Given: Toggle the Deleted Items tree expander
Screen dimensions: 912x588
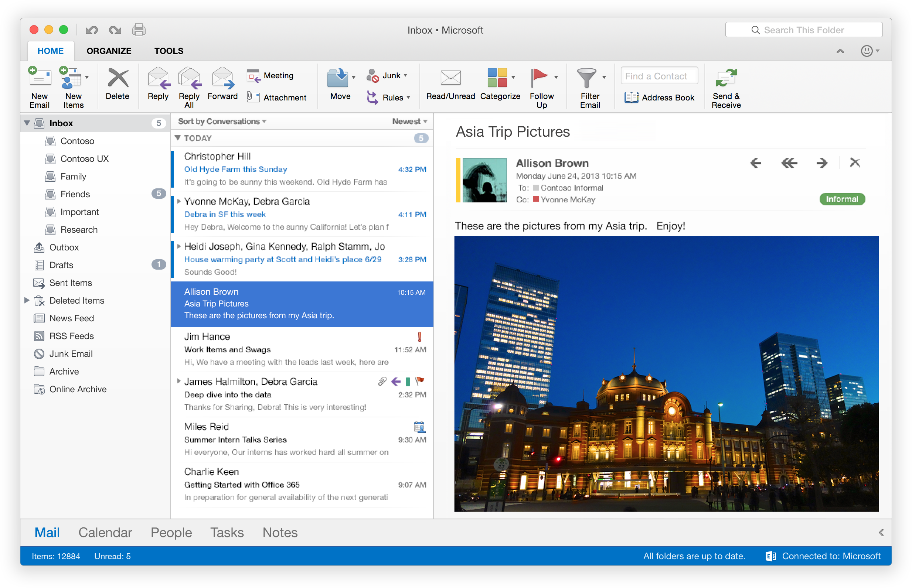Looking at the screenshot, I should point(25,300).
